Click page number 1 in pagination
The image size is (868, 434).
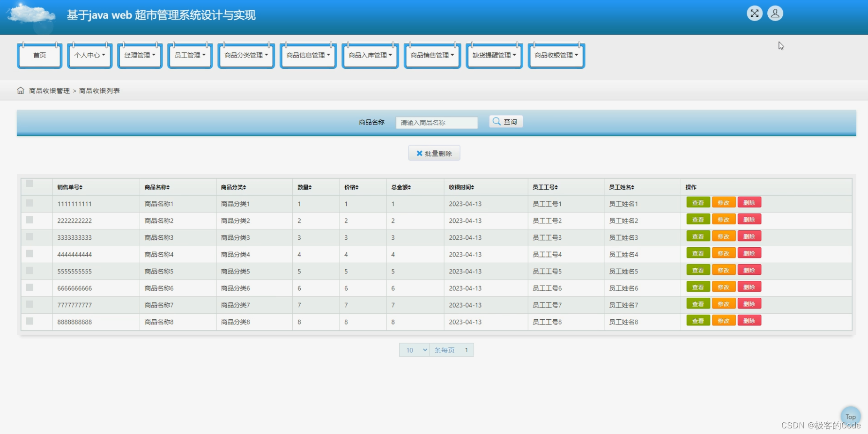click(467, 350)
